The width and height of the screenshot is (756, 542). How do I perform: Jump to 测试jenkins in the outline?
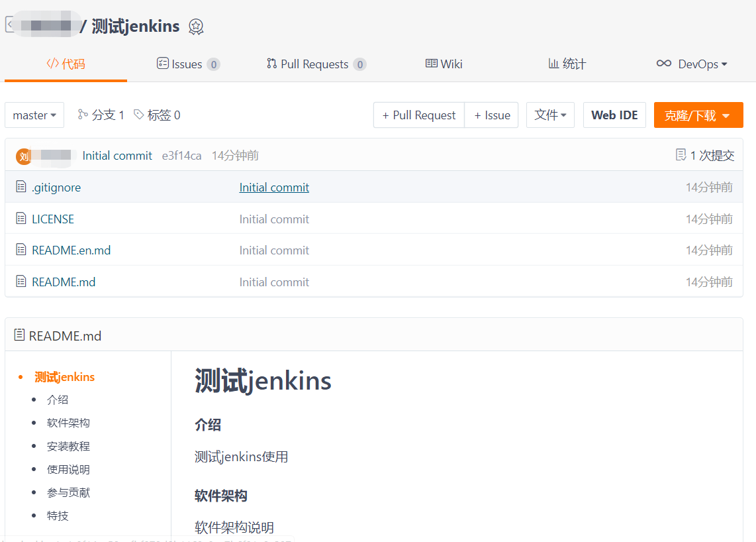pyautogui.click(x=65, y=377)
